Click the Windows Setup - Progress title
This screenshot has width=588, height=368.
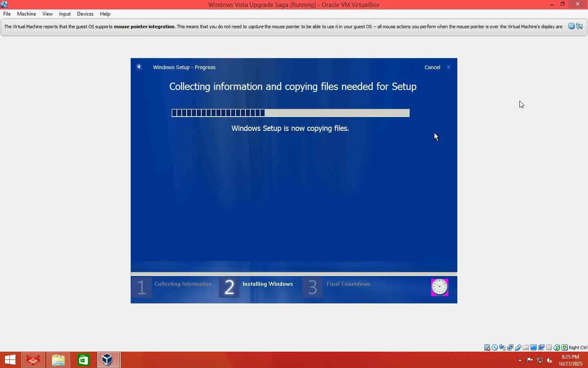pos(184,67)
